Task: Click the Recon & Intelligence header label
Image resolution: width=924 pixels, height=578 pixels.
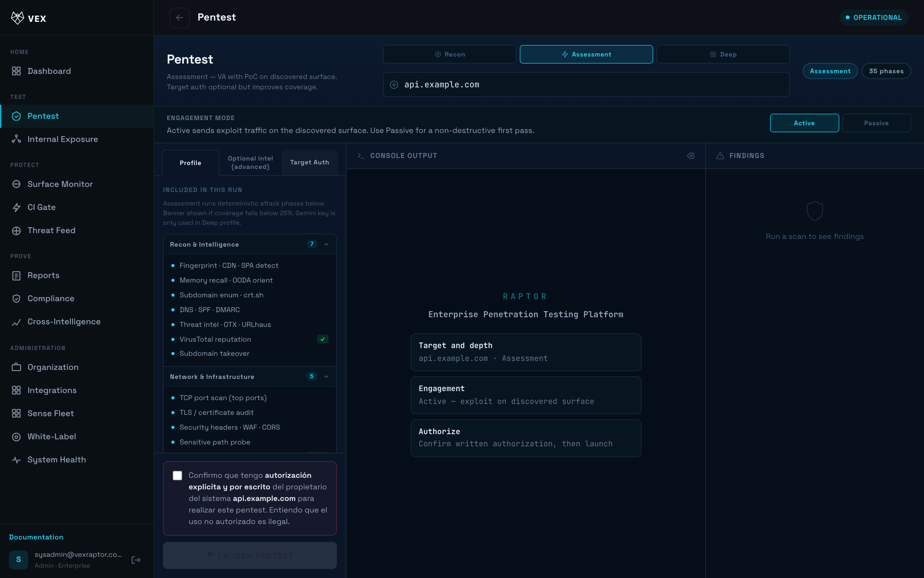Action: (x=204, y=244)
